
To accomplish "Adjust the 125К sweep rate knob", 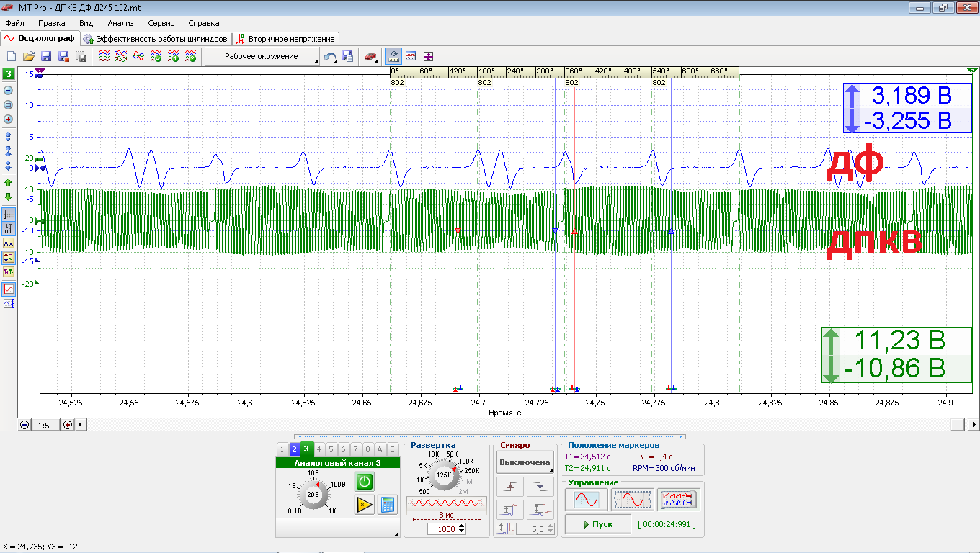I will point(444,475).
